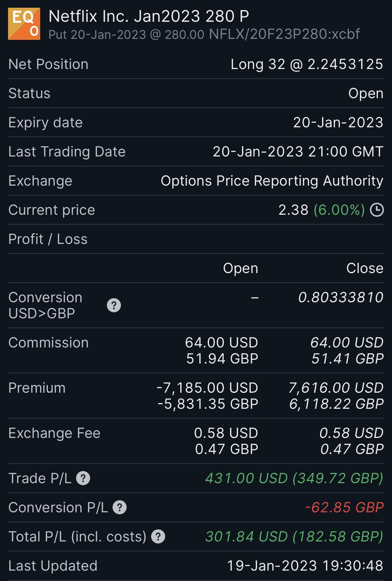This screenshot has height=581, width=392.
Task: Select the Close column header
Action: (365, 268)
